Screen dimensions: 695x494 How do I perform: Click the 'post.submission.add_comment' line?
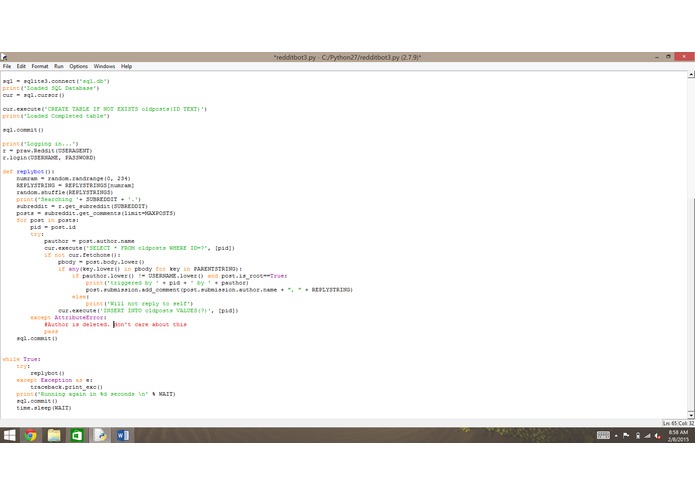(x=219, y=290)
